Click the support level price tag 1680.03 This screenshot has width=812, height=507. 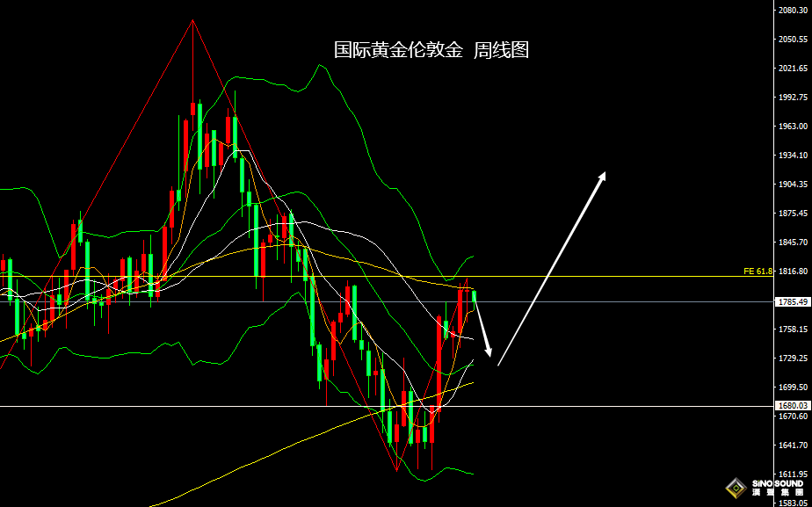tap(793, 406)
